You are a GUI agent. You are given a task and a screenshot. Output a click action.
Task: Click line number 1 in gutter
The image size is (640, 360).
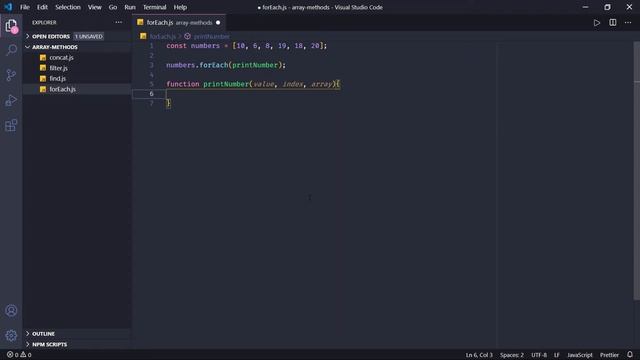pyautogui.click(x=151, y=46)
